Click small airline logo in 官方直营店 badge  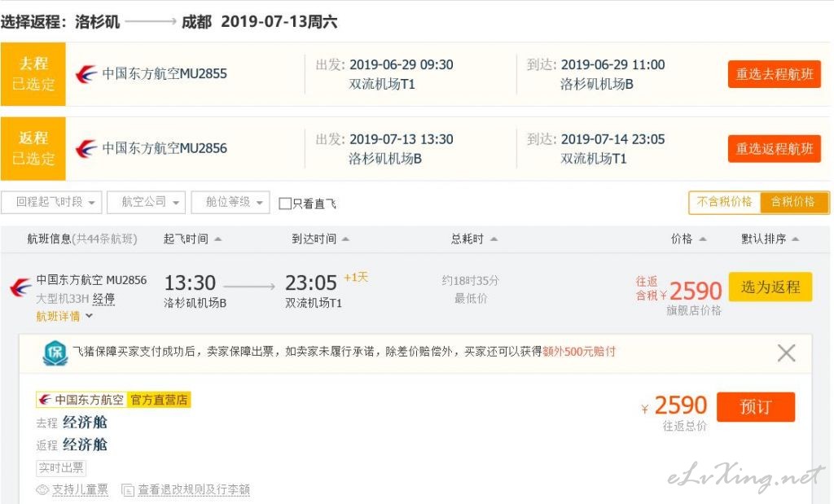45,400
